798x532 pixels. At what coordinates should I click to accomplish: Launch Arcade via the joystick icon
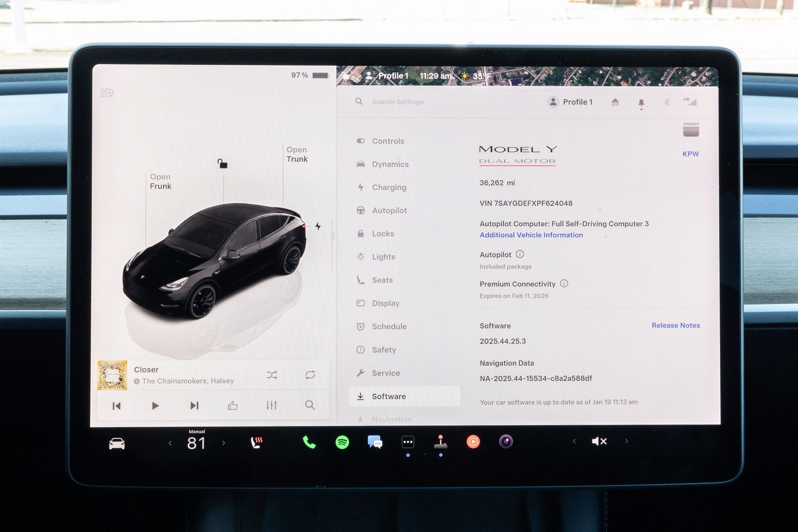(x=440, y=442)
